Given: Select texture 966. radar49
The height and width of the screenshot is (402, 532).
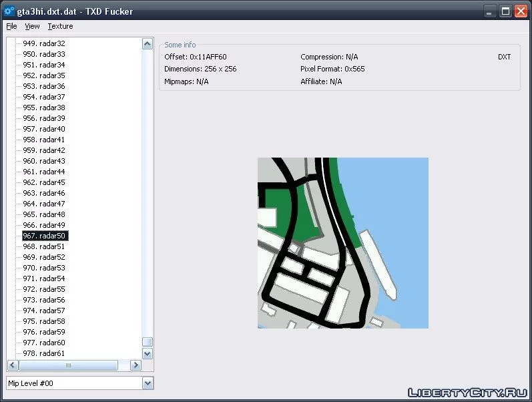Looking at the screenshot, I should tap(44, 225).
